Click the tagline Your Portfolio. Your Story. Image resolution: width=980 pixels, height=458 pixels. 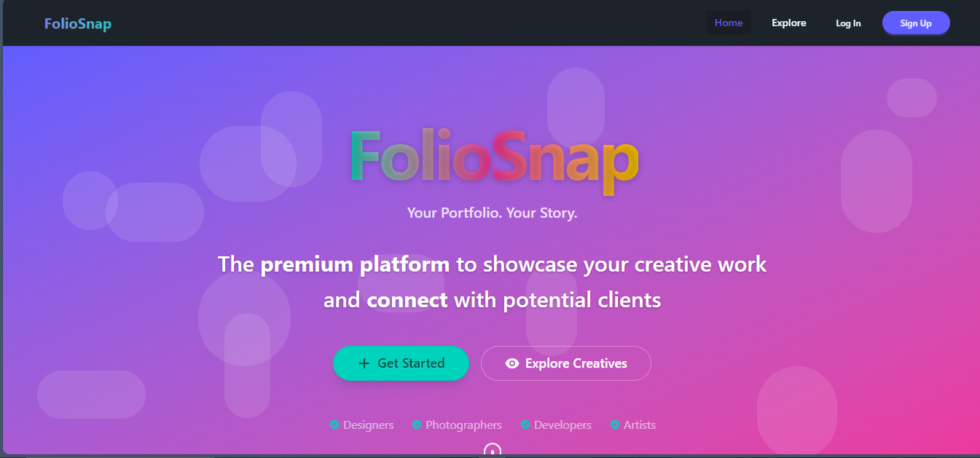(x=491, y=213)
